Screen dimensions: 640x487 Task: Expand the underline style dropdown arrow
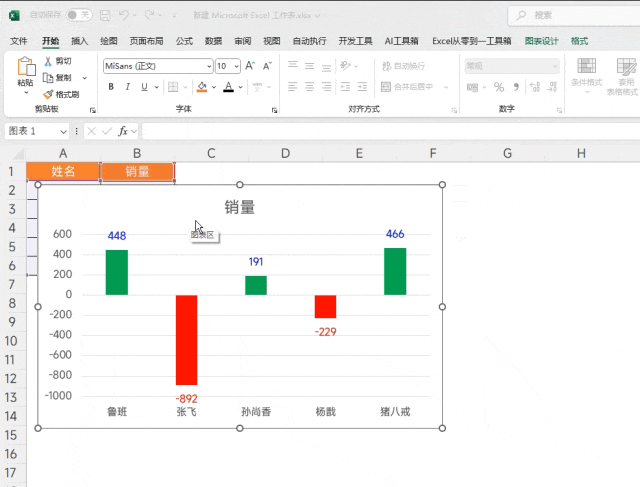click(157, 87)
